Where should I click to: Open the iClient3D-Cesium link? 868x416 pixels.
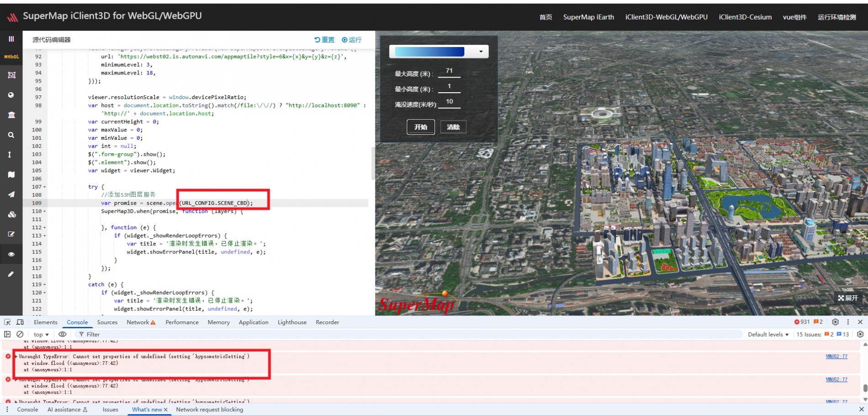pos(745,17)
